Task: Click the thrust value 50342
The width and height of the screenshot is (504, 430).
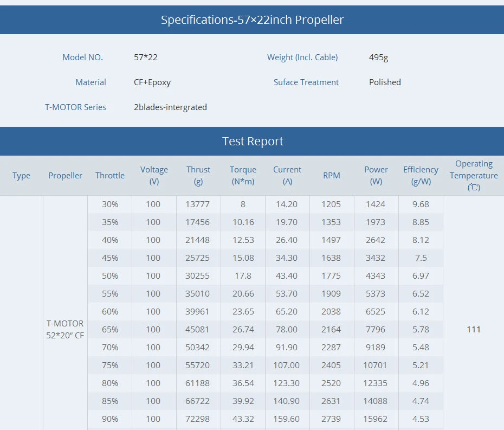Action: point(197,348)
